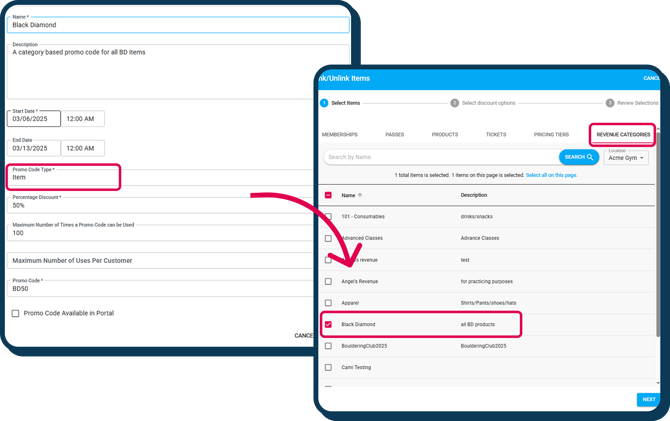Sort by the Name column arrow
The width and height of the screenshot is (670, 421).
(x=360, y=195)
